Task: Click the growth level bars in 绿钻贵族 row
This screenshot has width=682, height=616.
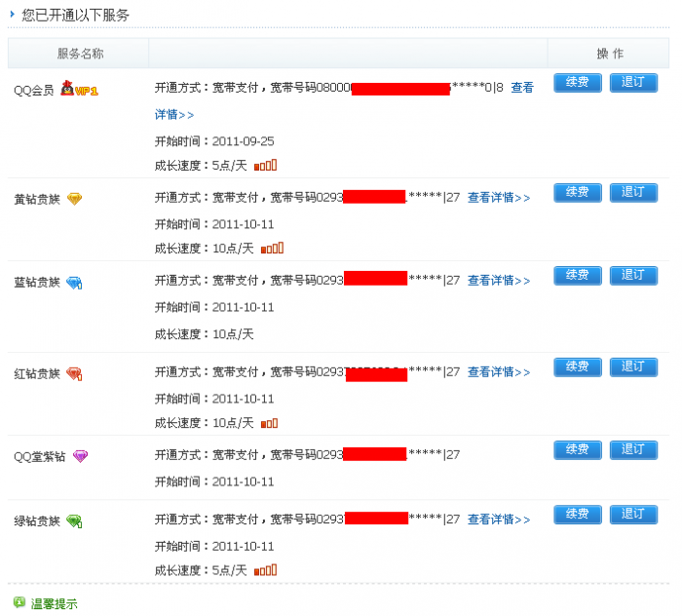Action: 265,570
